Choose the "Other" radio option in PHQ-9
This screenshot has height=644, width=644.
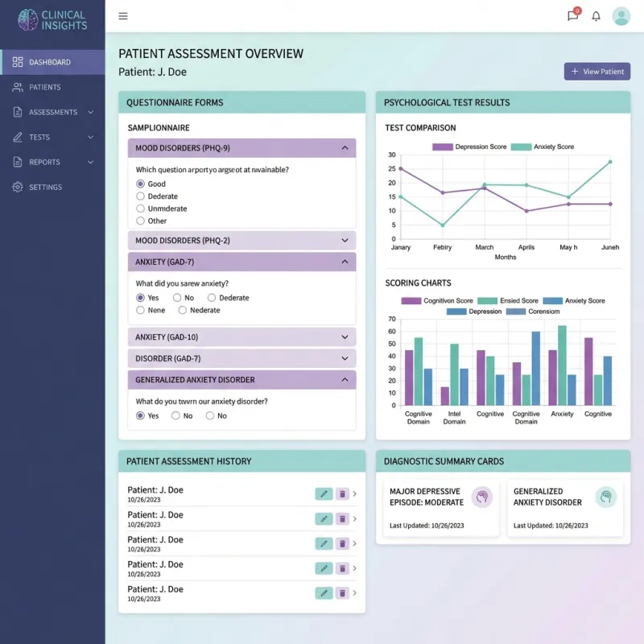pyautogui.click(x=141, y=221)
